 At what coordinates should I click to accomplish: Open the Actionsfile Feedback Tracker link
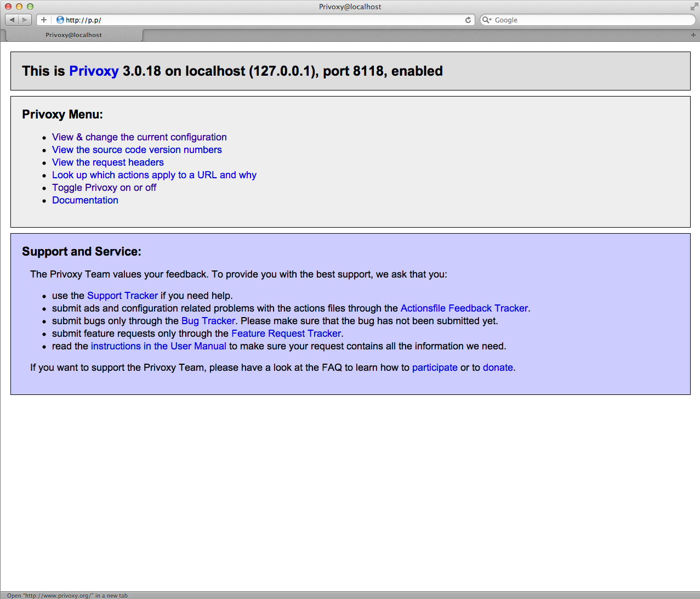pos(464,308)
